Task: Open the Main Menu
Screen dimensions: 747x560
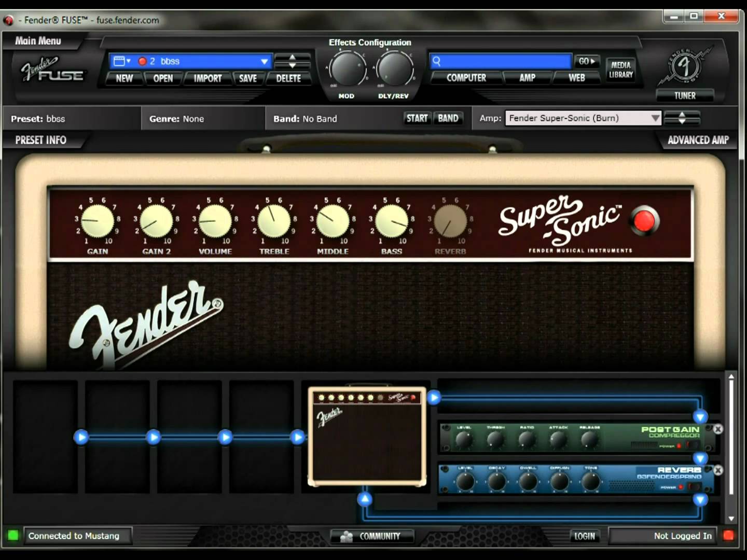Action: 38,41
